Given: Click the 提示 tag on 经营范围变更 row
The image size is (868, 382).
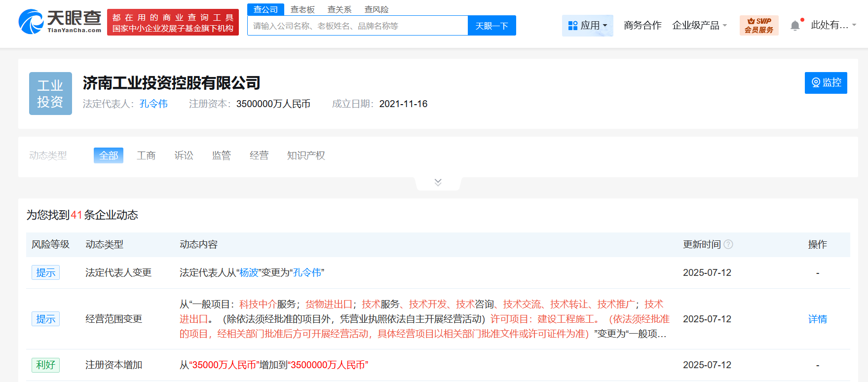Looking at the screenshot, I should click(x=45, y=319).
